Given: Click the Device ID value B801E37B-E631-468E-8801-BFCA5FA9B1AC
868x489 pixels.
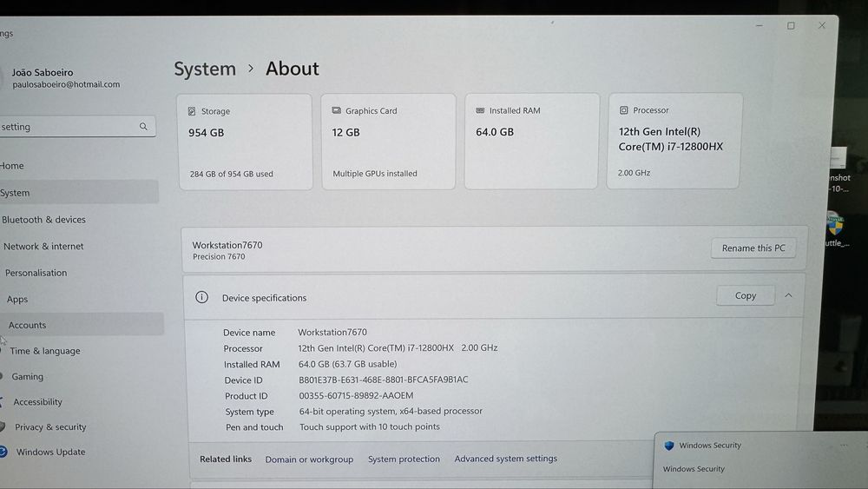Looking at the screenshot, I should pos(383,380).
